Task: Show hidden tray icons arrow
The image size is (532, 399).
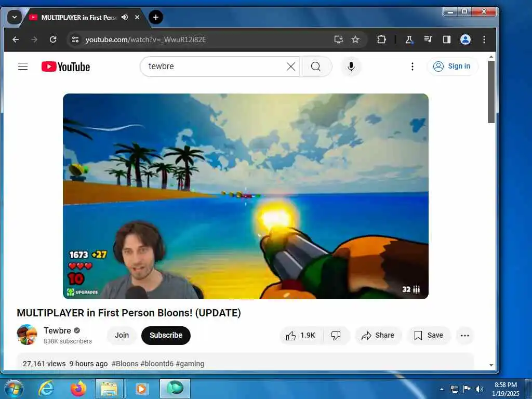Action: [x=442, y=389]
